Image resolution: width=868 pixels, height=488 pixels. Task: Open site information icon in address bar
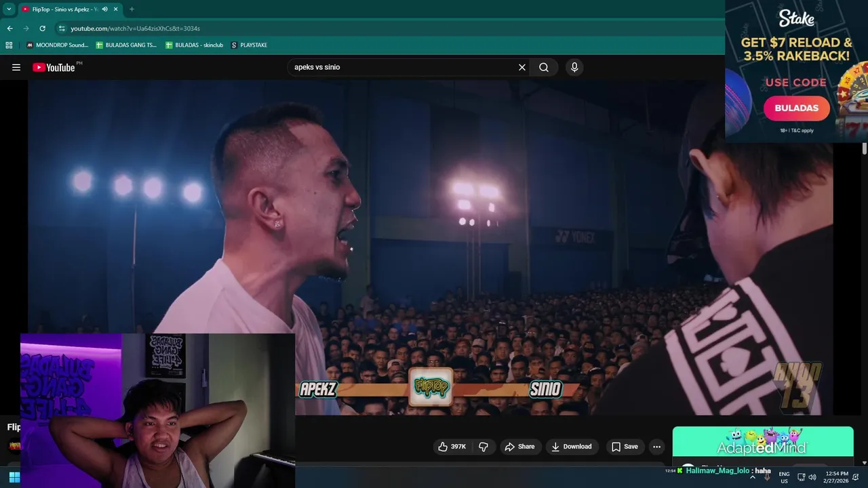[62, 28]
